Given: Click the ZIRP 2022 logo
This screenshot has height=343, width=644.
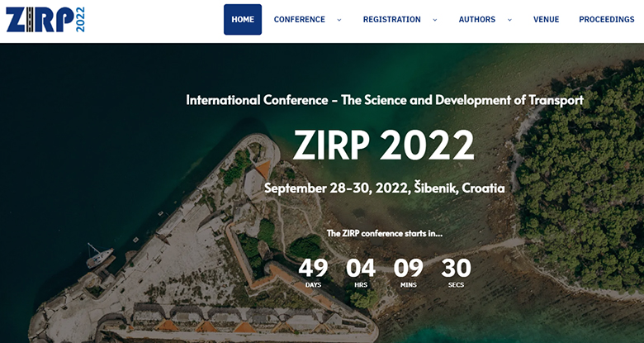Looking at the screenshot, I should [x=45, y=19].
